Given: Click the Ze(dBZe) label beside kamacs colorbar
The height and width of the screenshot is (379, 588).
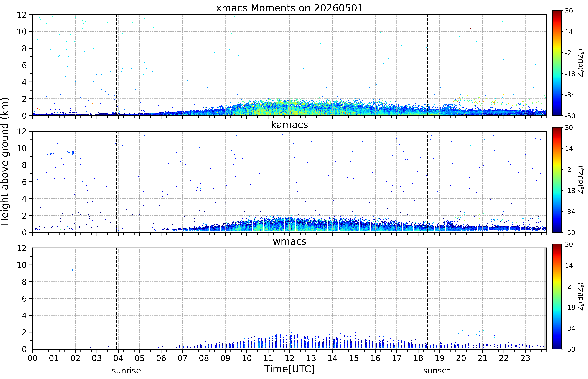Looking at the screenshot, I should (x=581, y=180).
